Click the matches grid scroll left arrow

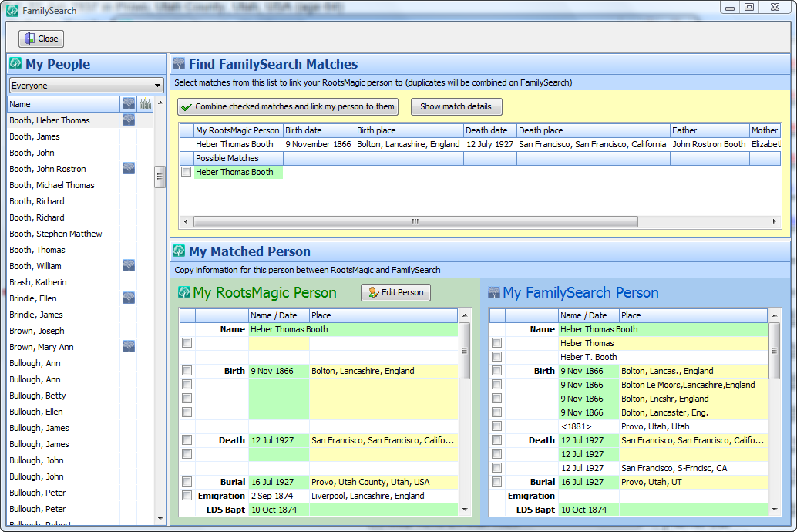pos(186,222)
